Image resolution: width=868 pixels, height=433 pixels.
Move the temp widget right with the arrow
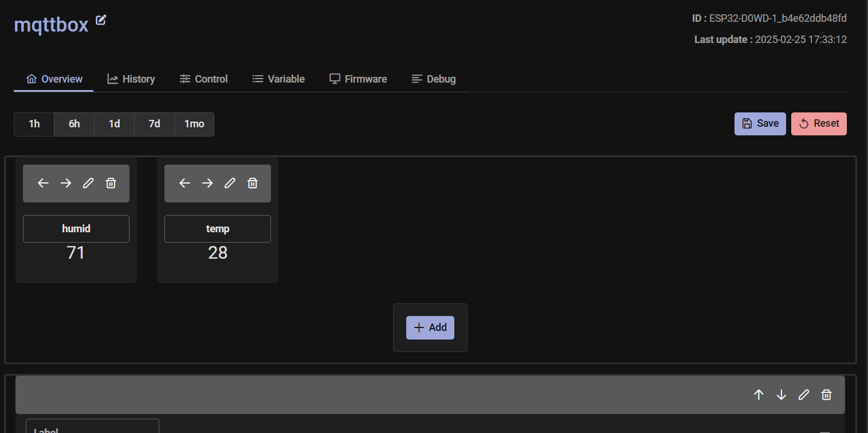[207, 183]
